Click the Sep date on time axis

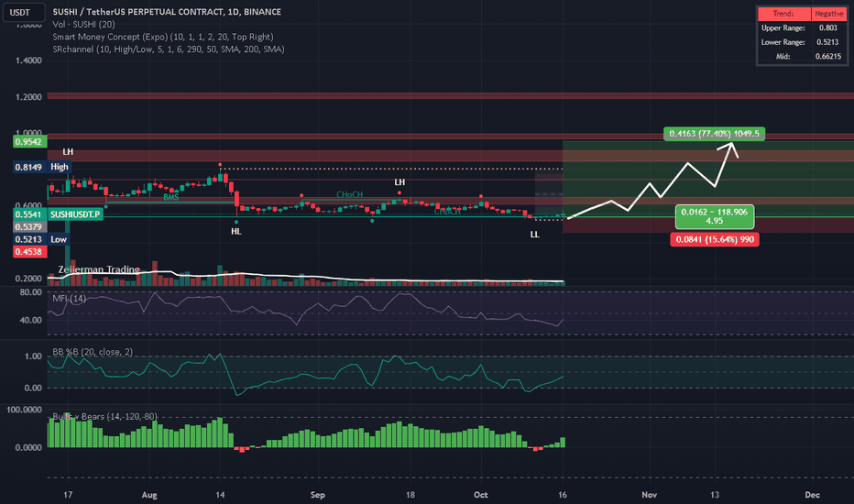point(318,495)
